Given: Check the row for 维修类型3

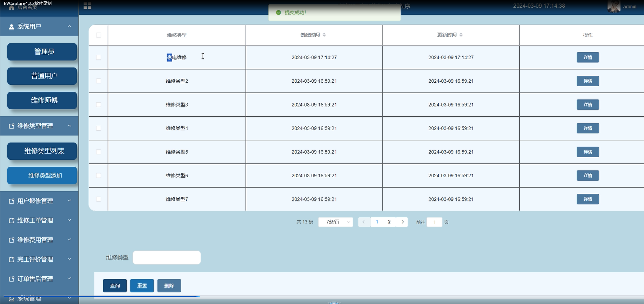Looking at the screenshot, I should click(x=99, y=105).
